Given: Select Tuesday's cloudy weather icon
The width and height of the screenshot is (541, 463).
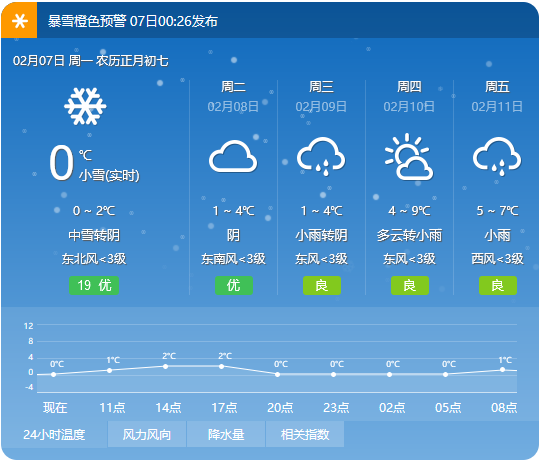Looking at the screenshot, I should (233, 156).
